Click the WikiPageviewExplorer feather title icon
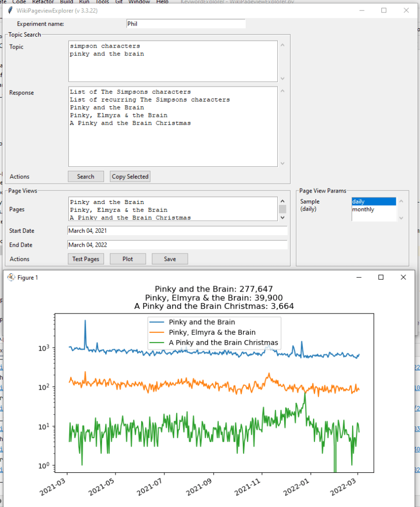The width and height of the screenshot is (420, 507). click(x=10, y=11)
